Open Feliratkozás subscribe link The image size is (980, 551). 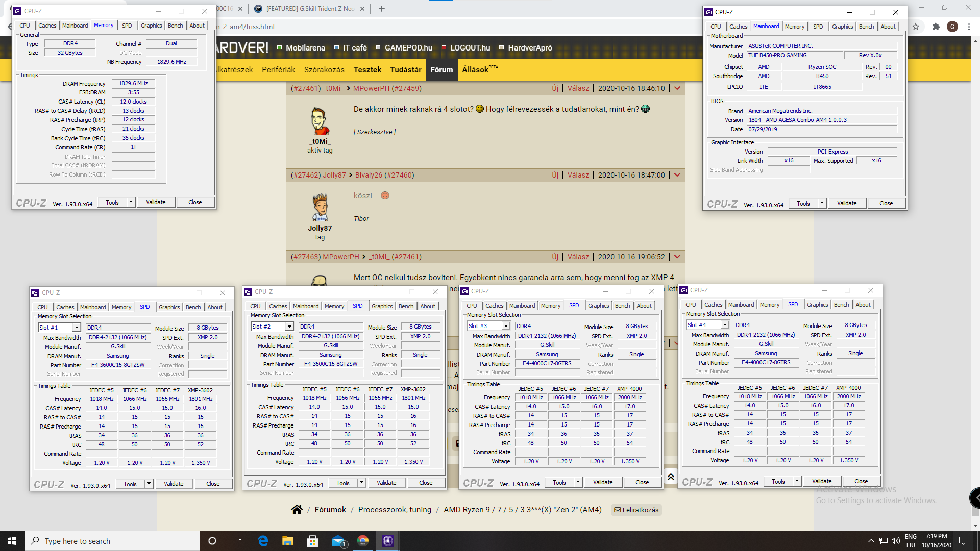pos(636,510)
